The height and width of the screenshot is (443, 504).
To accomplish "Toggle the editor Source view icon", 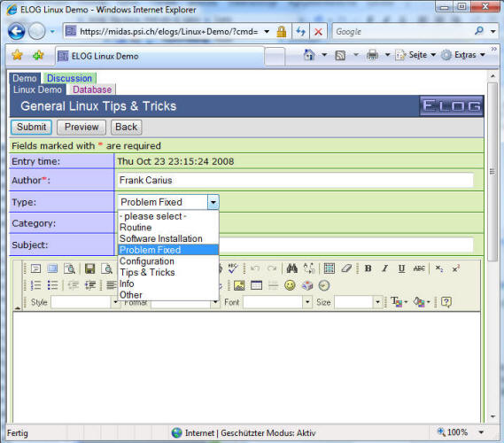I will [35, 268].
